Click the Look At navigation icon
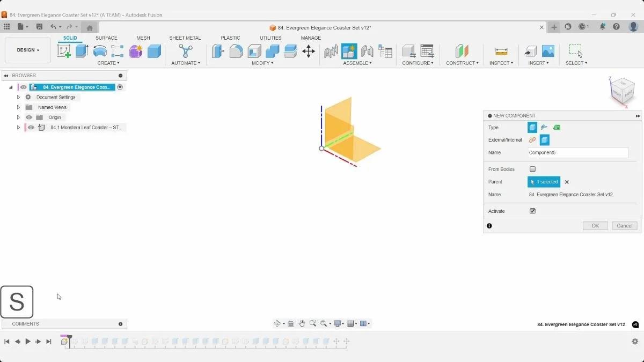644x362 pixels. (x=291, y=323)
